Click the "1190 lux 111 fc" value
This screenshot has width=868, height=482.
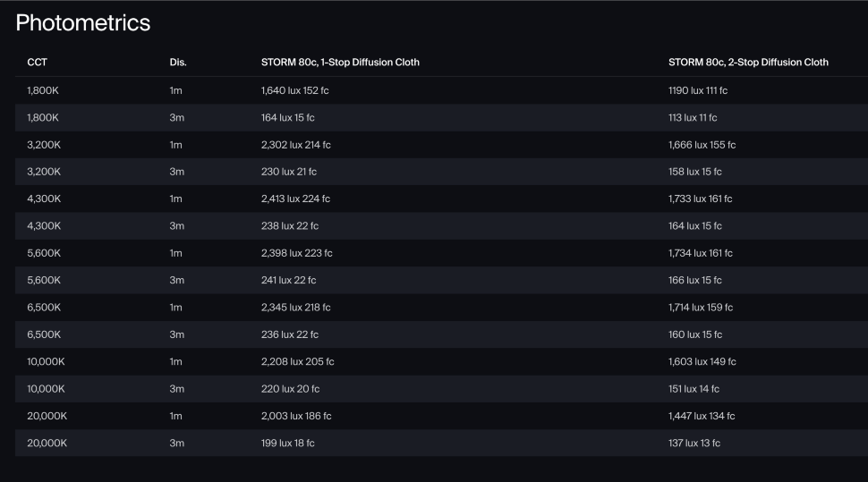[698, 90]
